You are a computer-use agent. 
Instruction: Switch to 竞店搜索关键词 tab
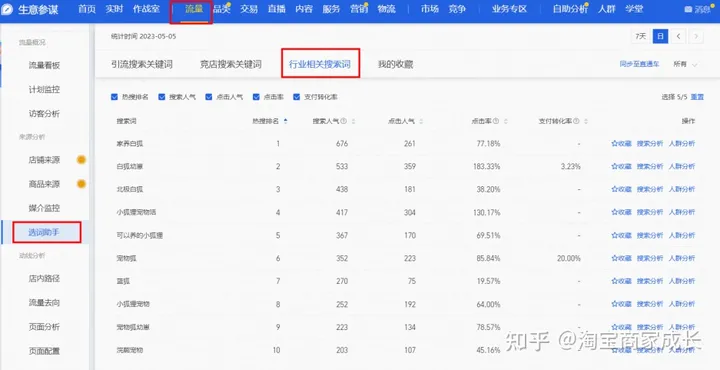pos(231,64)
